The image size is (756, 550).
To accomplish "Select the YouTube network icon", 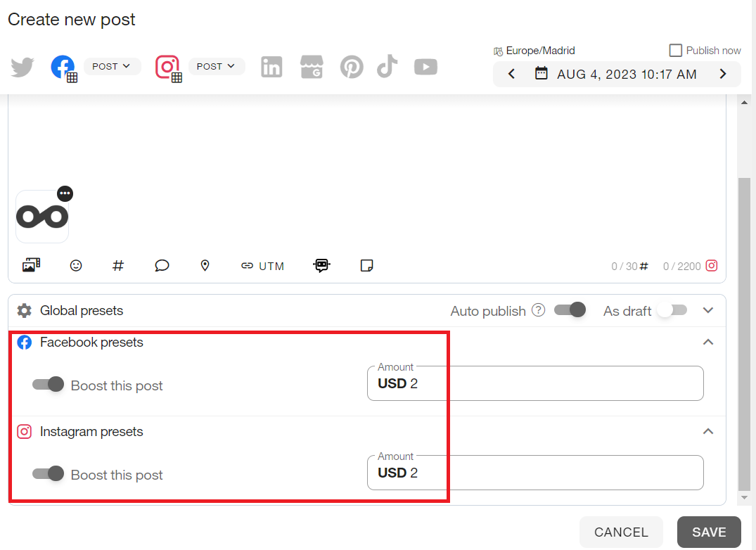I will (x=425, y=67).
